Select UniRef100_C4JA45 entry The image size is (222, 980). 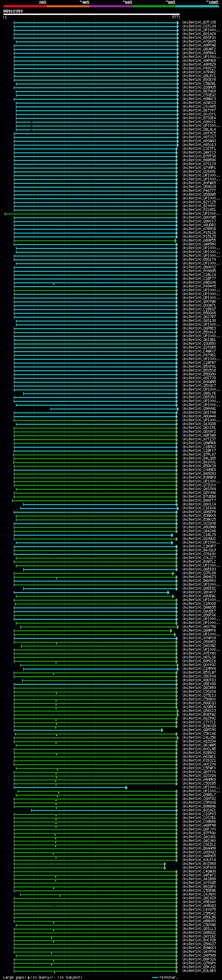click(199, 106)
